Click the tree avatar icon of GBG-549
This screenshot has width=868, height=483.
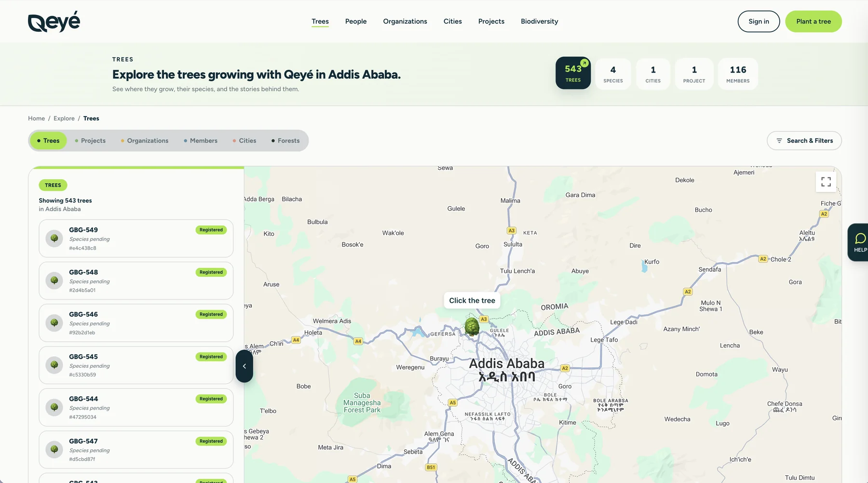coord(54,239)
